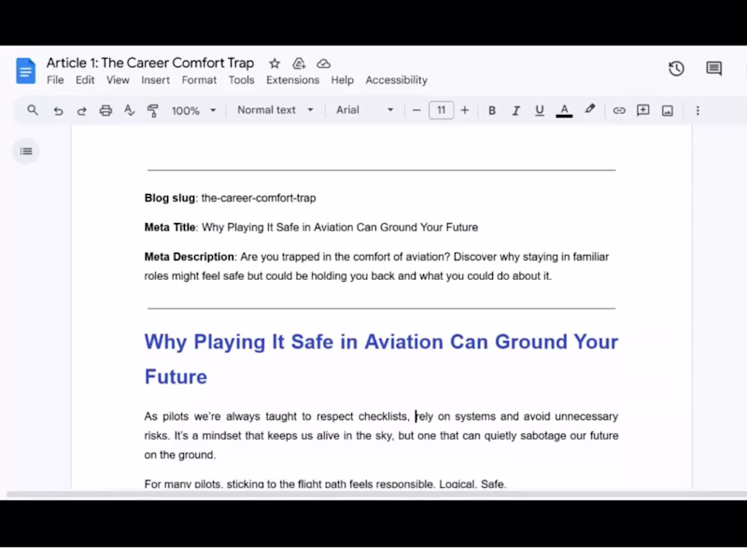Click the search document icon
The width and height of the screenshot is (747, 560).
tap(33, 110)
